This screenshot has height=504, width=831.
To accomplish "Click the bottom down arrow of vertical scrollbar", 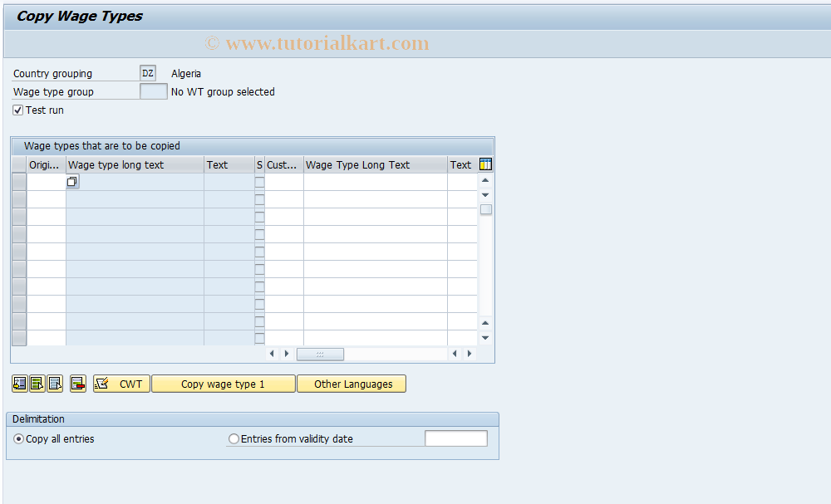I will [485, 338].
